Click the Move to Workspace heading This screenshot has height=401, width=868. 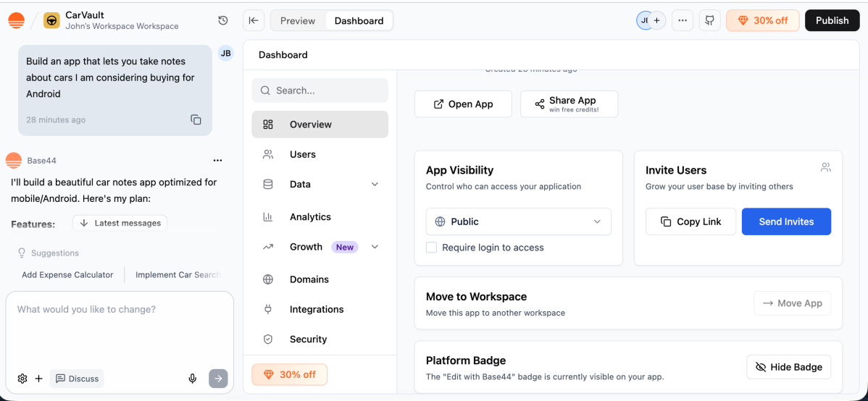pyautogui.click(x=476, y=297)
